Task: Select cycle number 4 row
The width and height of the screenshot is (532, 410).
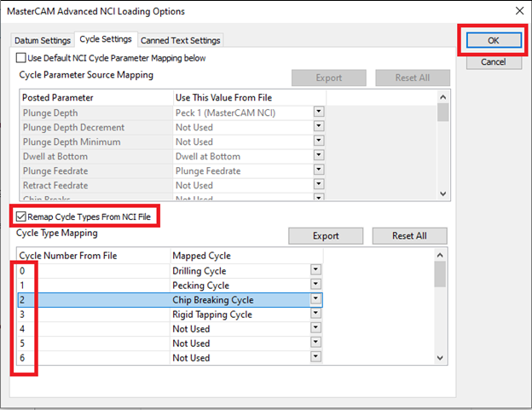Action: coord(170,329)
